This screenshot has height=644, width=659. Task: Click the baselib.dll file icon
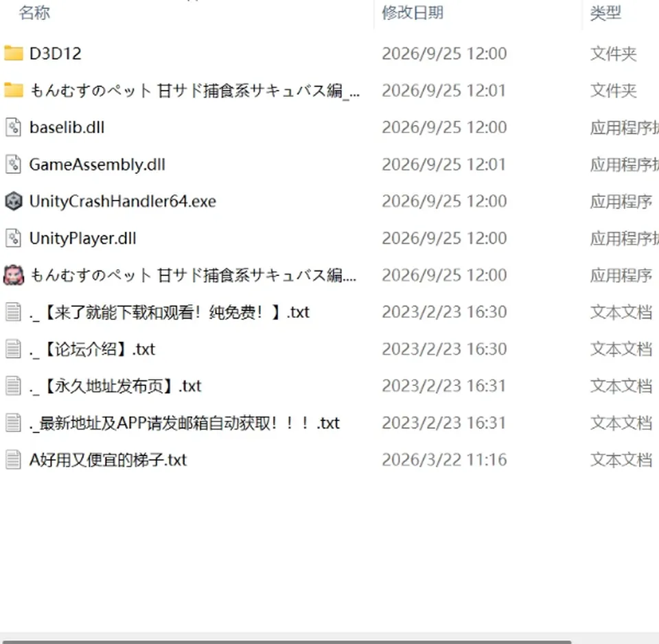tap(14, 128)
